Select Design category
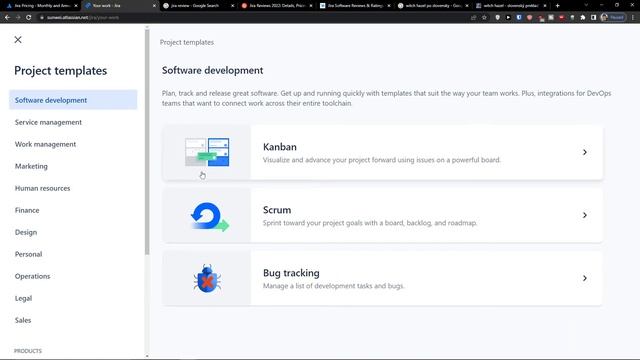 point(26,232)
